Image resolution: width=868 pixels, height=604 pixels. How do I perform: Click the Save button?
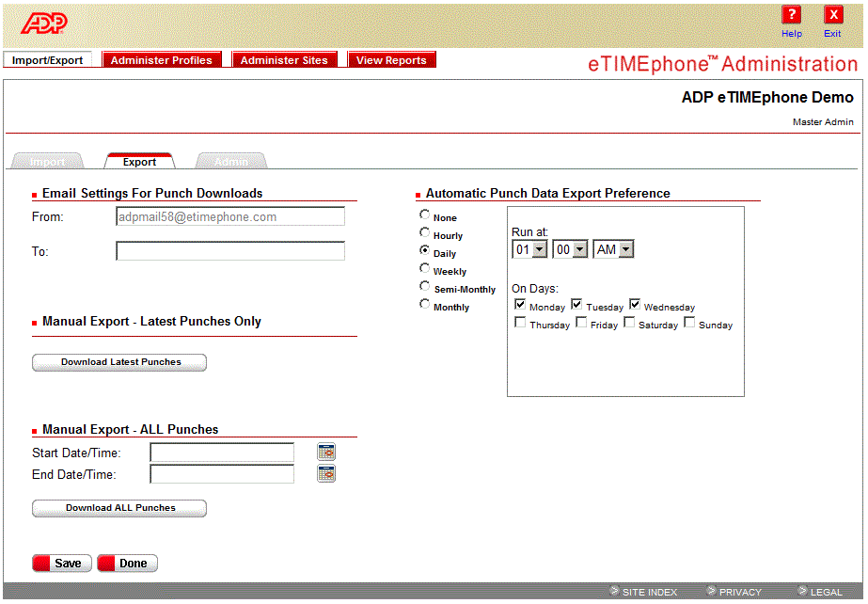tap(62, 563)
